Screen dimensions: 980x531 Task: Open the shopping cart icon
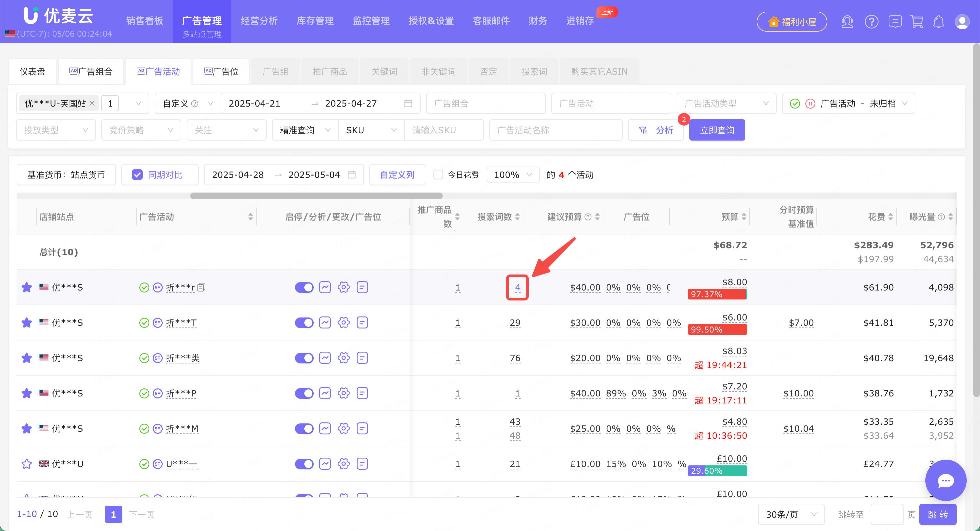[917, 22]
